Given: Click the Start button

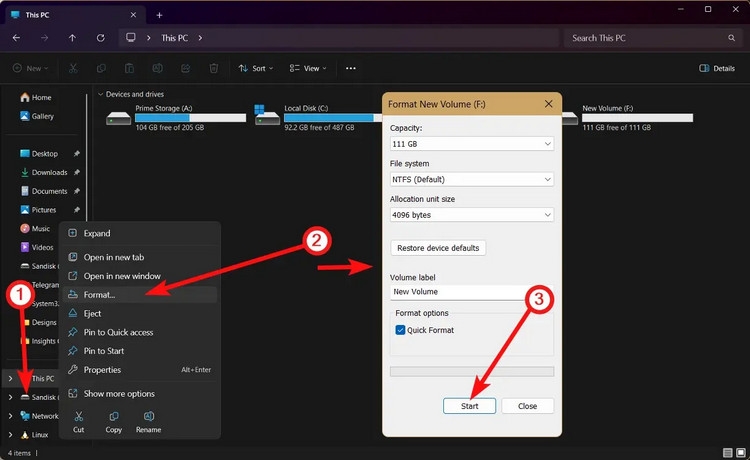Looking at the screenshot, I should click(469, 406).
